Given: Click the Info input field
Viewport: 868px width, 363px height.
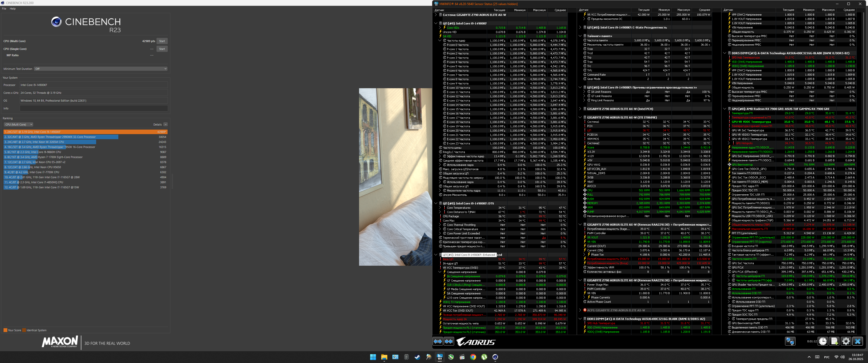Looking at the screenshot, I should point(94,108).
